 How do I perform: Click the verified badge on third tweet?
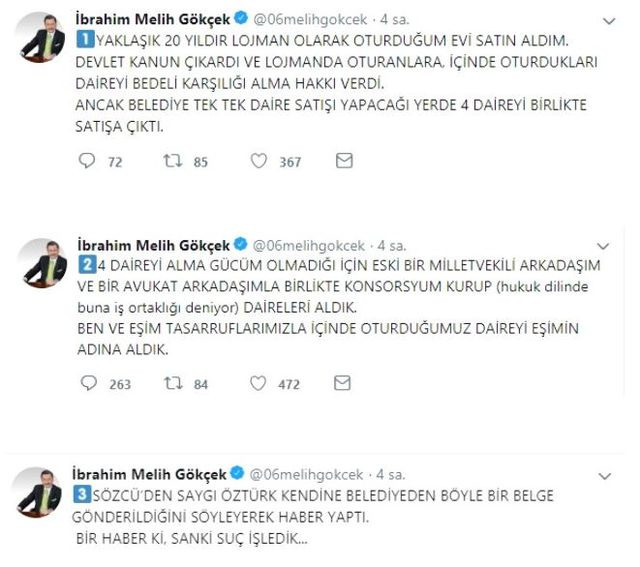click(x=237, y=474)
